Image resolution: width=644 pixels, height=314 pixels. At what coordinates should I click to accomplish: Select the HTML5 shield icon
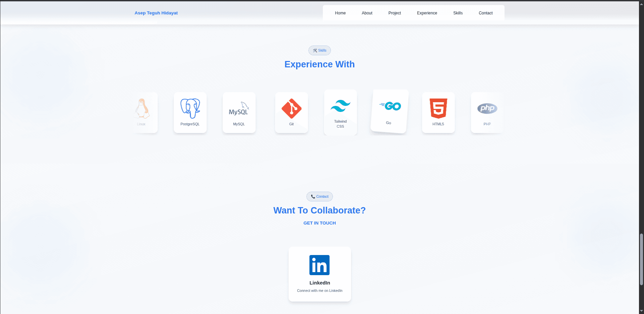[x=438, y=108]
